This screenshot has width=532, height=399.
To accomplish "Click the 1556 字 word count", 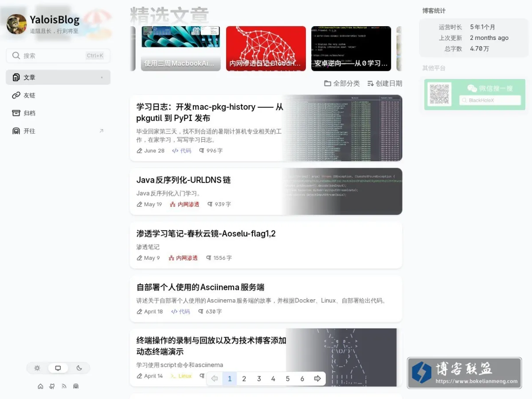I will click(223, 258).
